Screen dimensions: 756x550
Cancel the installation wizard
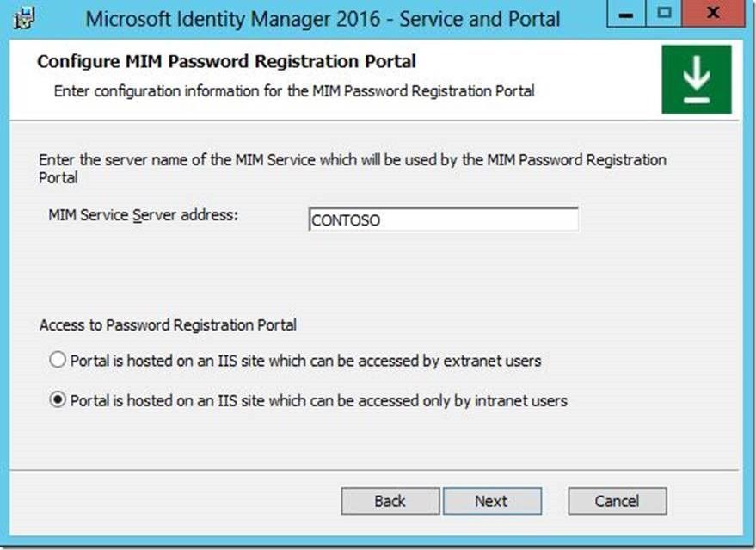(x=618, y=501)
